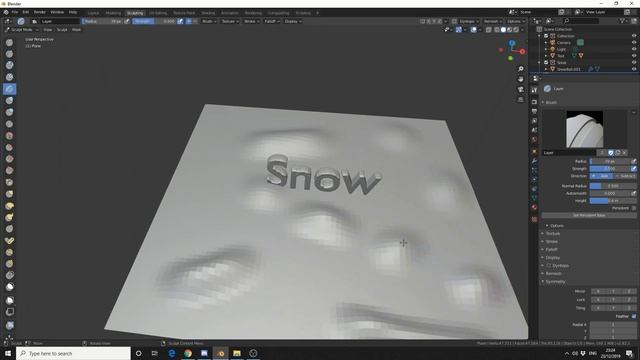The width and height of the screenshot is (640, 360).
Task: Hide Light object in outliner
Action: click(634, 49)
